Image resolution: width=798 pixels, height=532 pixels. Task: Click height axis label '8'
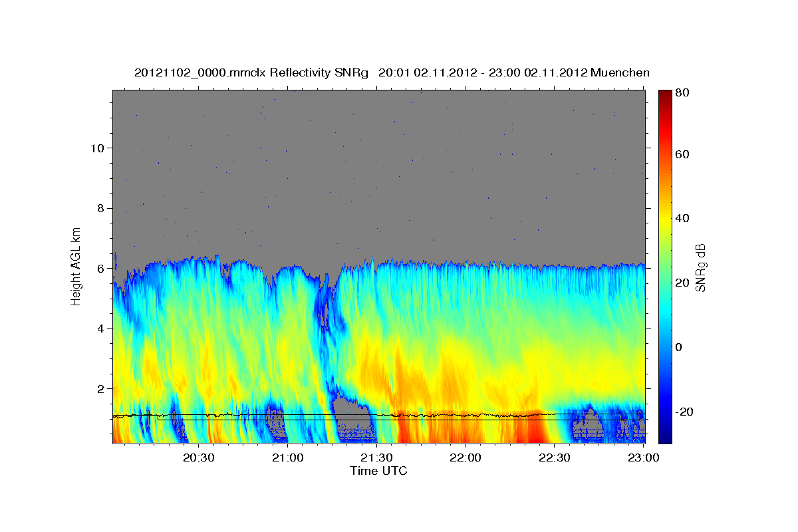point(100,208)
